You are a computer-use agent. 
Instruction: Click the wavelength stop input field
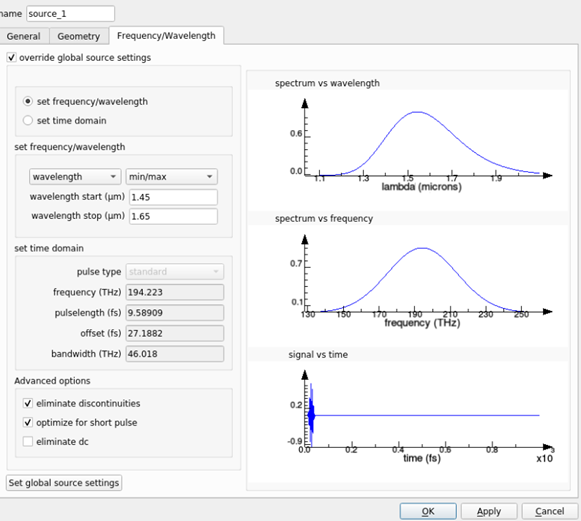tap(173, 216)
